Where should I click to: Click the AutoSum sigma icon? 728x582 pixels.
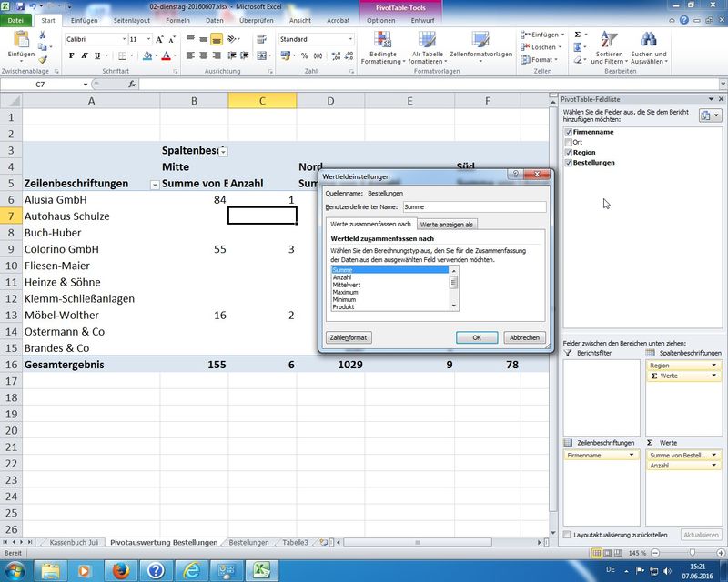click(x=577, y=35)
